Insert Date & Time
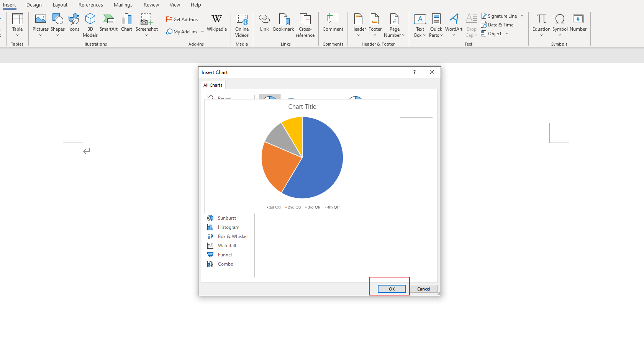The image size is (644, 348). [497, 25]
